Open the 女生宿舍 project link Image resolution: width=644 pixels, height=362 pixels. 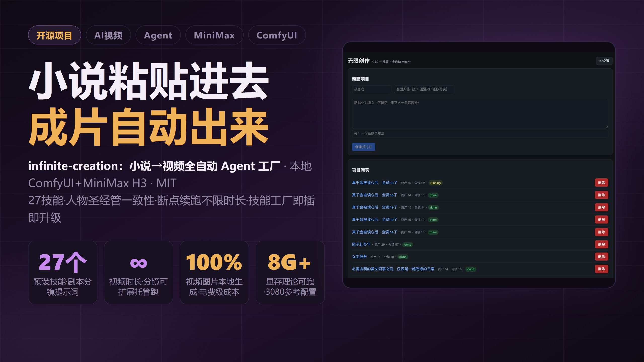click(x=359, y=257)
